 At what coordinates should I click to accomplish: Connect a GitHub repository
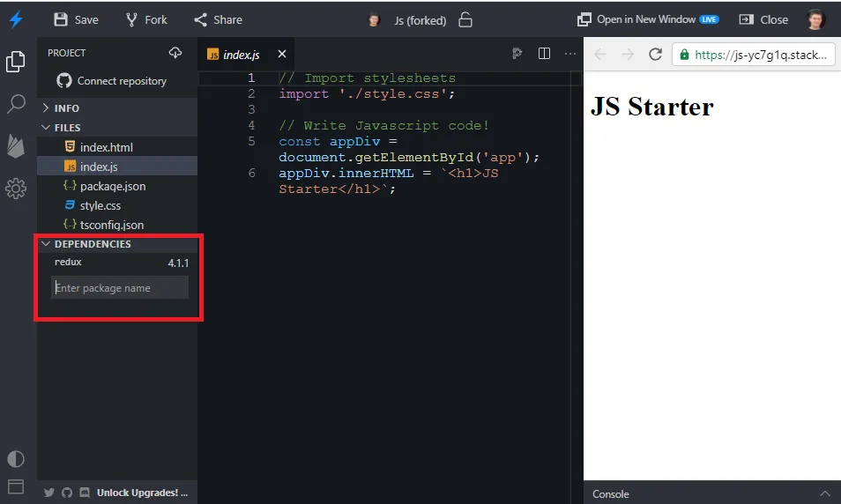tap(112, 81)
